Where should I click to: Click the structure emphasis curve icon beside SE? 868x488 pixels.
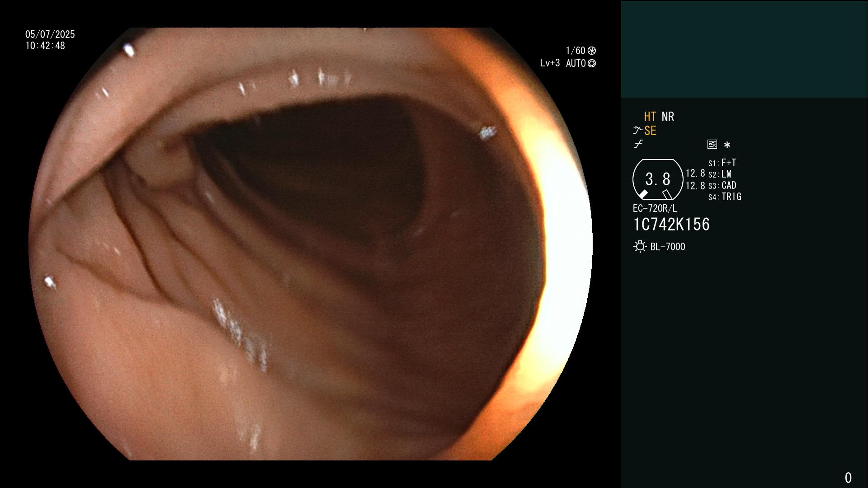coord(637,131)
